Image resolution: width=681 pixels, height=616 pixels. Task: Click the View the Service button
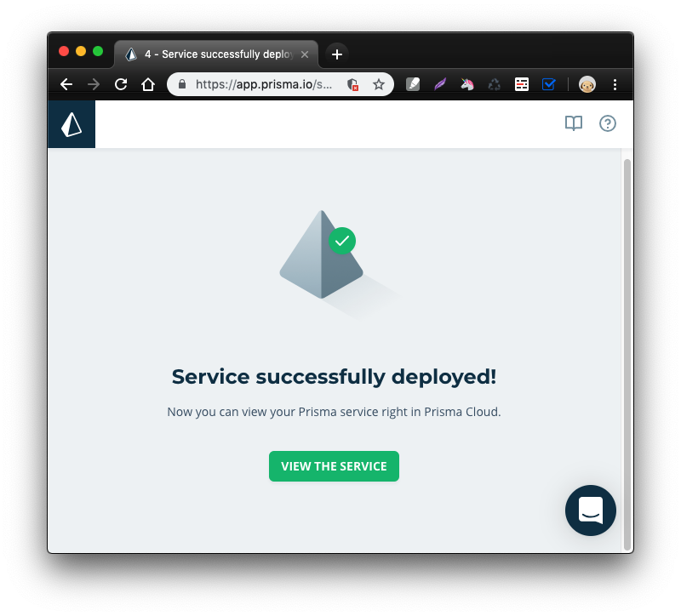click(x=334, y=466)
